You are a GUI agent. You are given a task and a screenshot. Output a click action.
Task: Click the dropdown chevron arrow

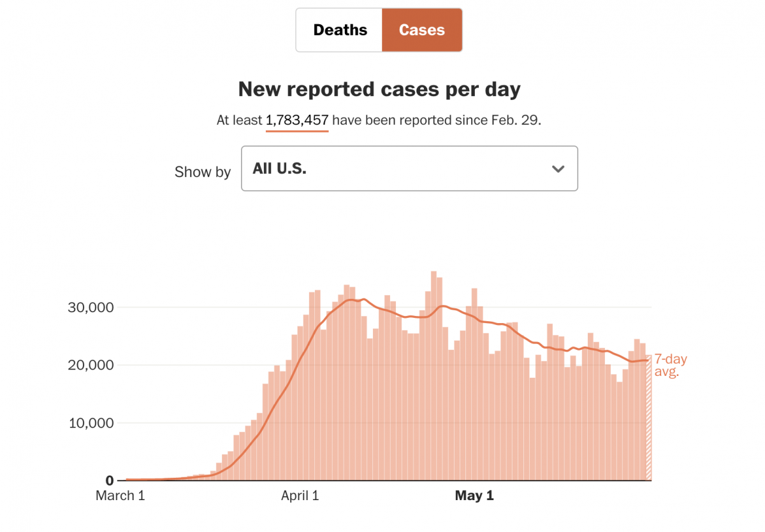[x=558, y=169]
